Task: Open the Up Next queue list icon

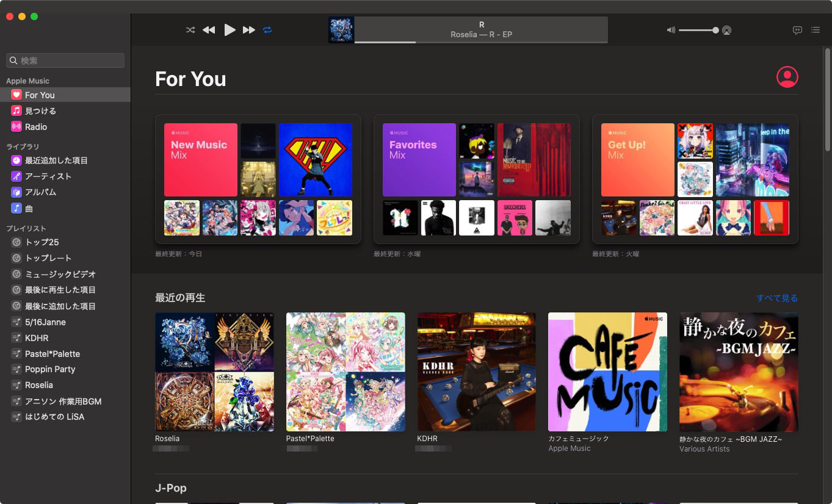Action: tap(816, 30)
